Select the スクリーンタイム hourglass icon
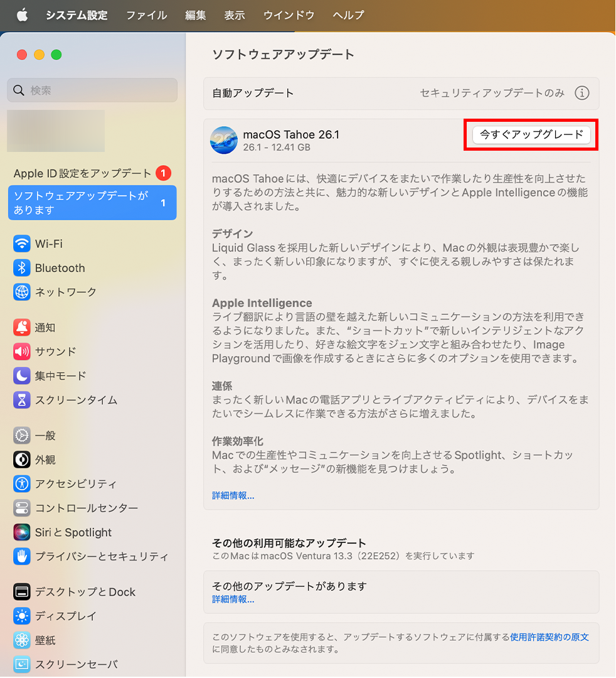This screenshot has height=678, width=616. pyautogui.click(x=22, y=400)
